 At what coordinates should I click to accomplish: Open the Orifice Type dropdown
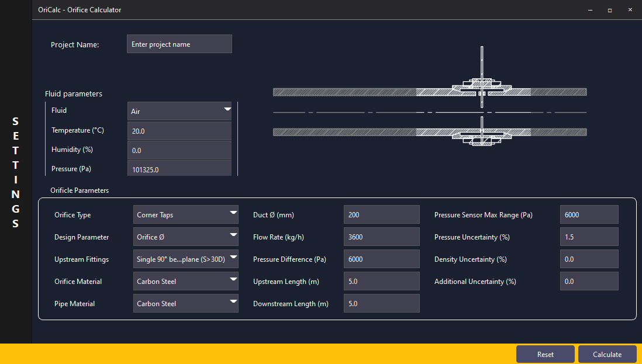point(185,214)
